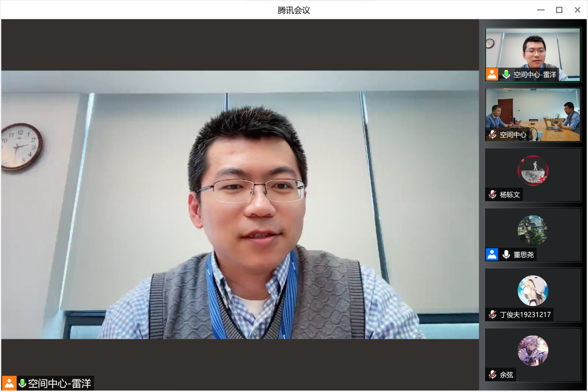Click muted mic icon beside 丁俊夫19231217
Viewport: 588px width, 392px height.
(492, 315)
